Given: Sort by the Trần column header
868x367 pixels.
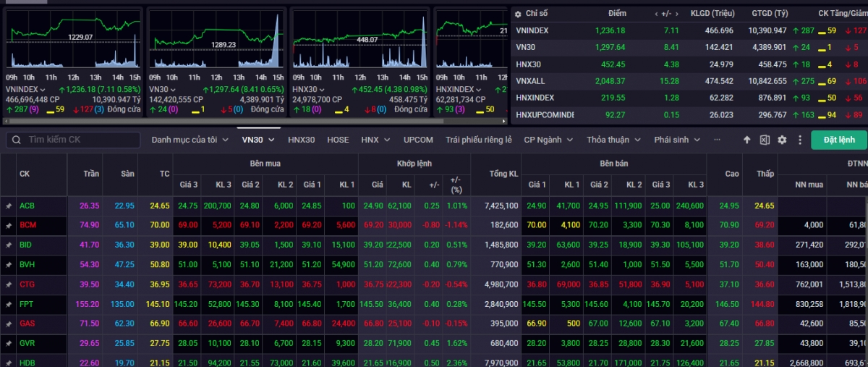Looking at the screenshot, I should [x=91, y=174].
